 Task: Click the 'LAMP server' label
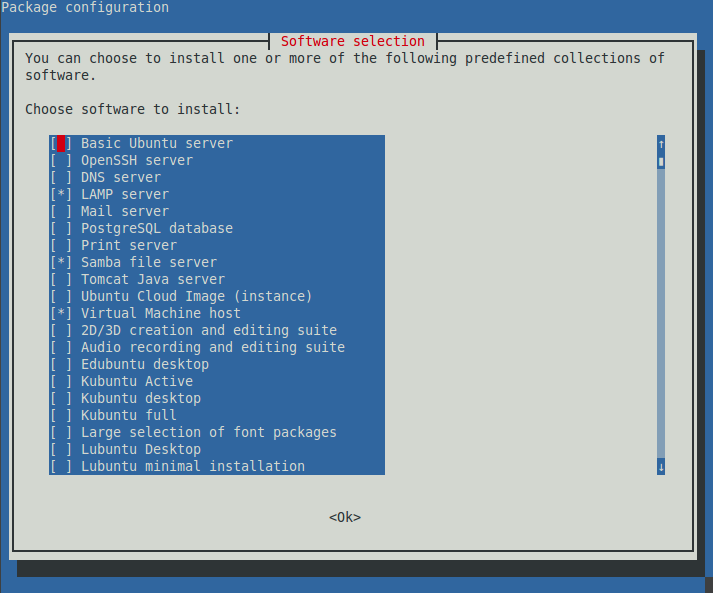click(125, 194)
